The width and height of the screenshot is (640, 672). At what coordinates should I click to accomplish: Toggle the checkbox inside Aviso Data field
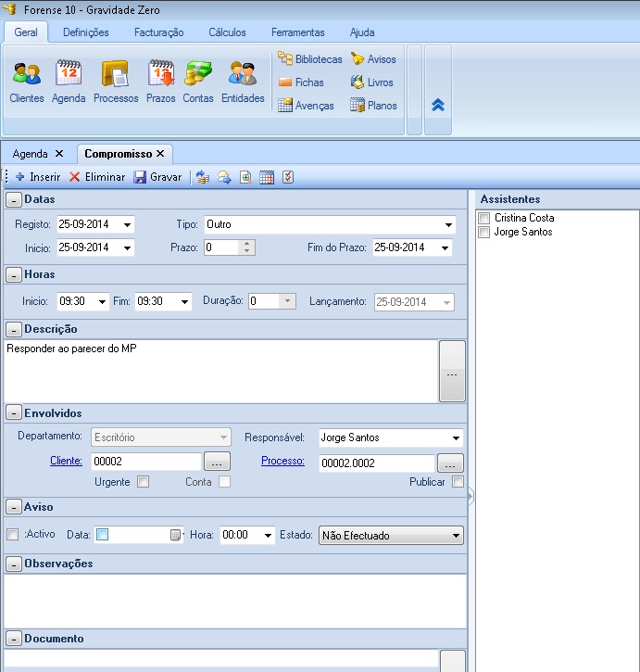click(103, 535)
